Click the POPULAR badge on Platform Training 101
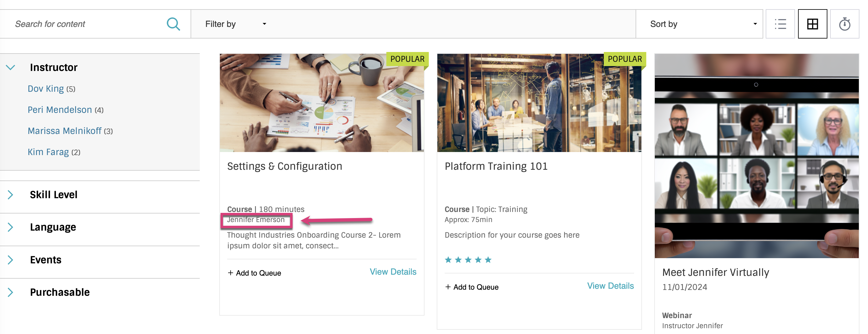868x334 pixels. point(625,59)
